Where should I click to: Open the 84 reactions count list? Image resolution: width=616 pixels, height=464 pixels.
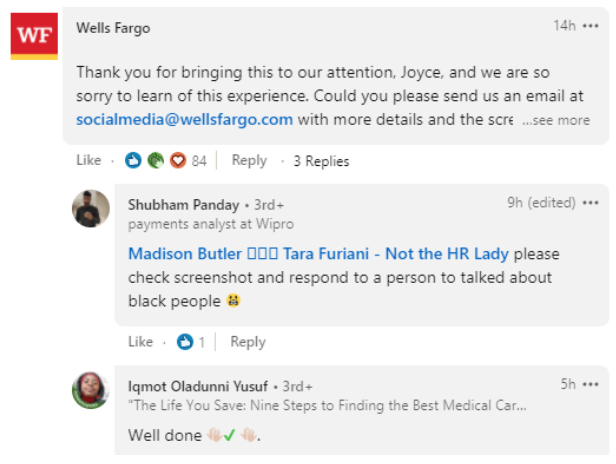pyautogui.click(x=199, y=160)
